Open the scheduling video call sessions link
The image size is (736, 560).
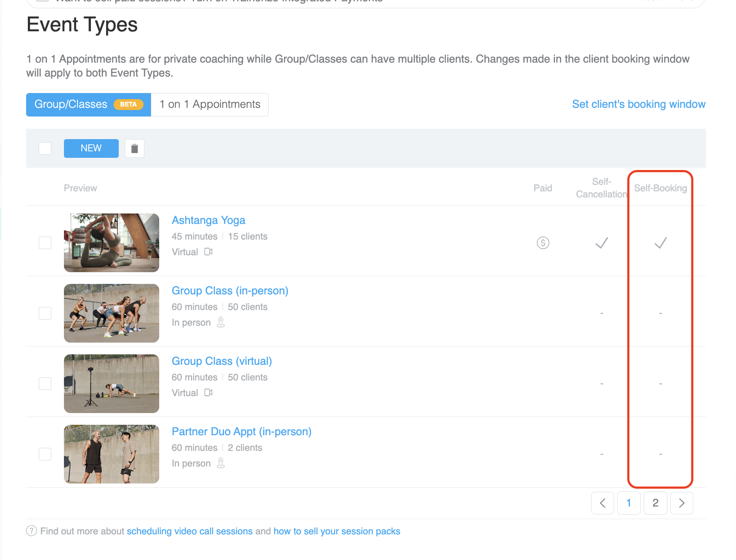(x=189, y=531)
